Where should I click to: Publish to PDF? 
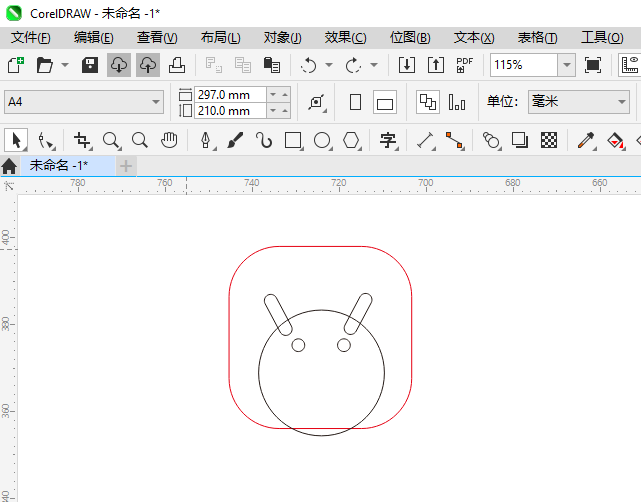point(464,65)
